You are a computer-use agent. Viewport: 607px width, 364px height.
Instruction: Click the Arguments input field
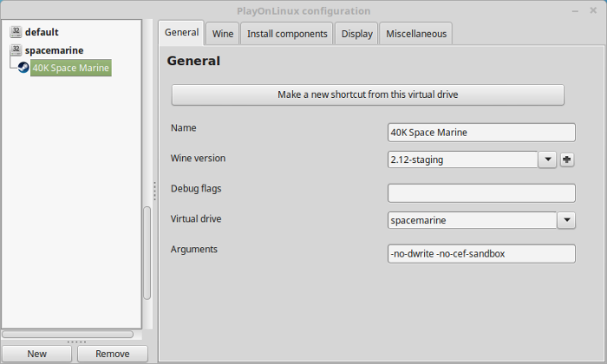pos(481,254)
